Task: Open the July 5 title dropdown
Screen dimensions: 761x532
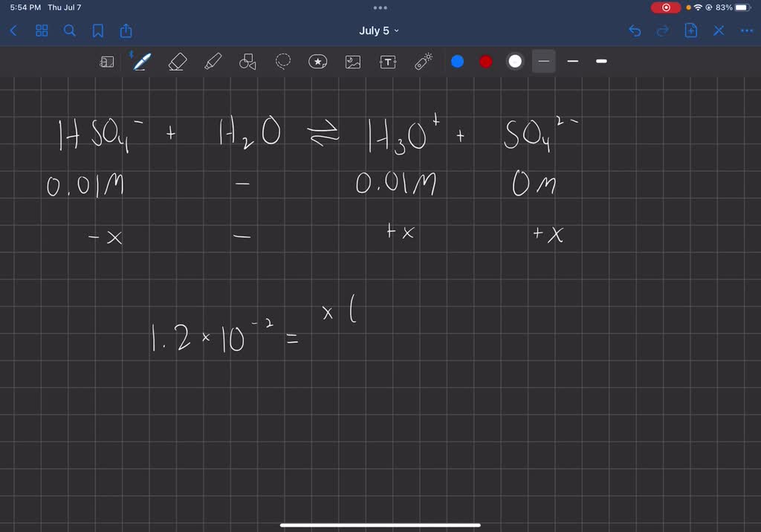Action: (379, 30)
